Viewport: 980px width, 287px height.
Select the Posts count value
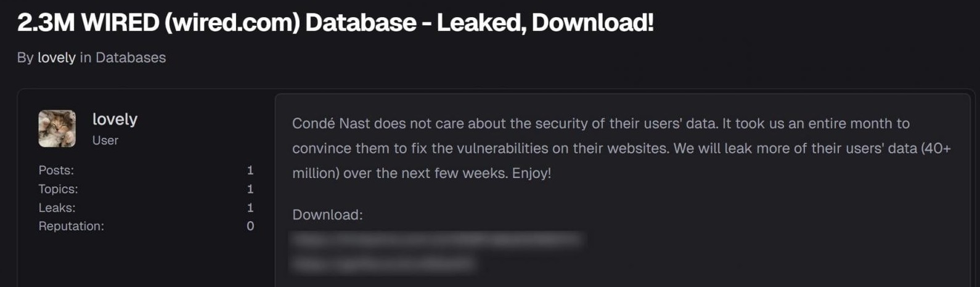(x=250, y=170)
